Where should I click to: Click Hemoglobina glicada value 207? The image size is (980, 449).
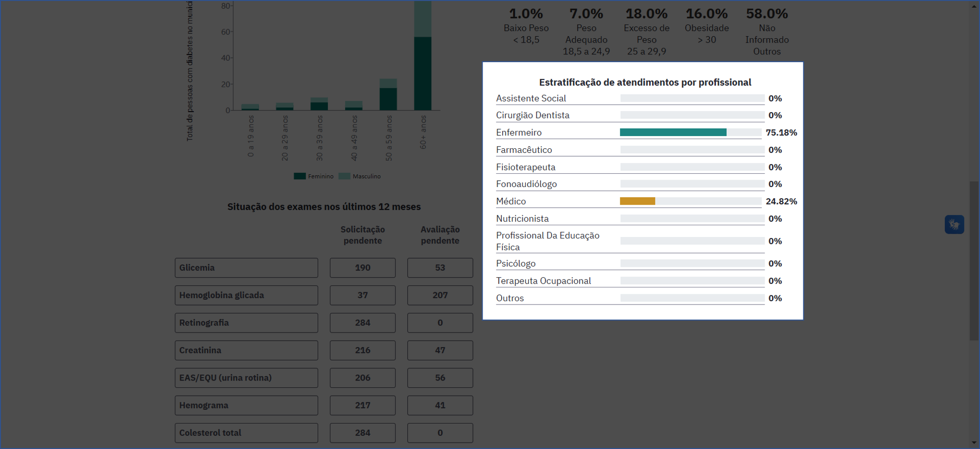(x=440, y=295)
